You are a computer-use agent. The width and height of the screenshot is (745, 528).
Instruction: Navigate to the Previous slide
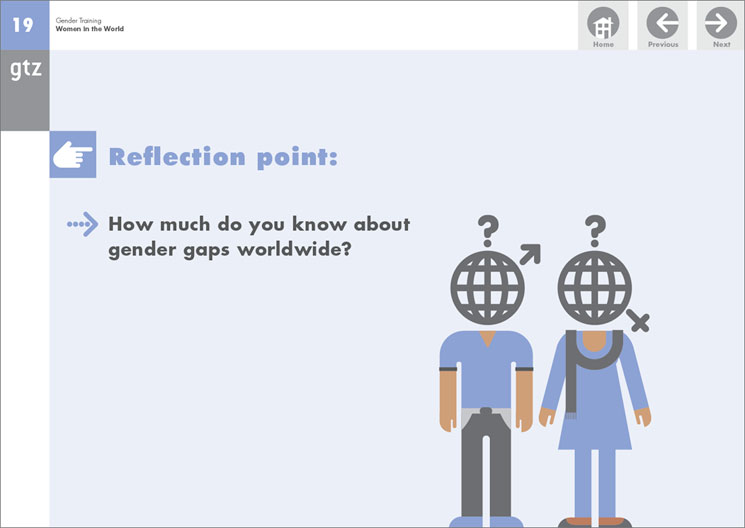point(662,26)
